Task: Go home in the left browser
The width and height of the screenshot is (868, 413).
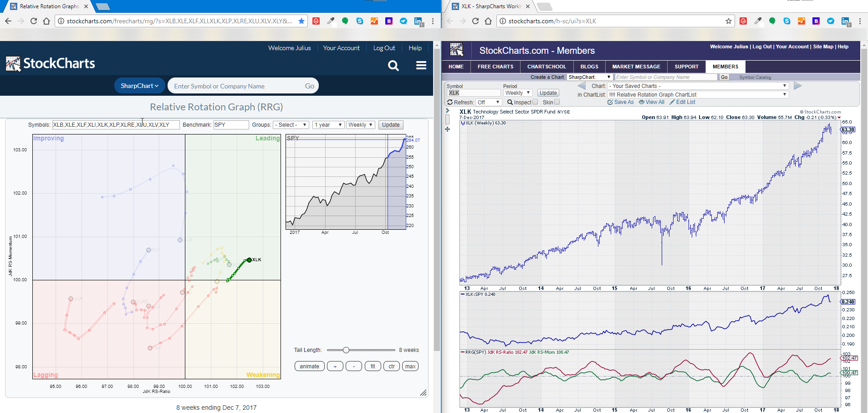Action: [x=46, y=21]
